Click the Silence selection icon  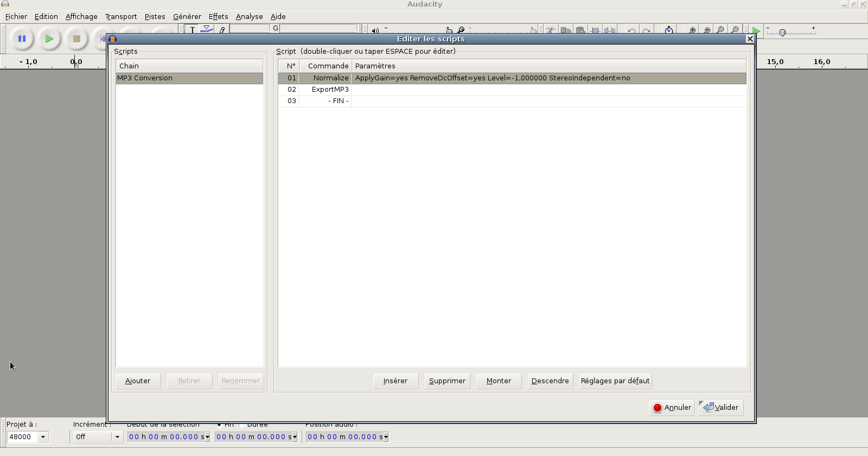(x=610, y=30)
